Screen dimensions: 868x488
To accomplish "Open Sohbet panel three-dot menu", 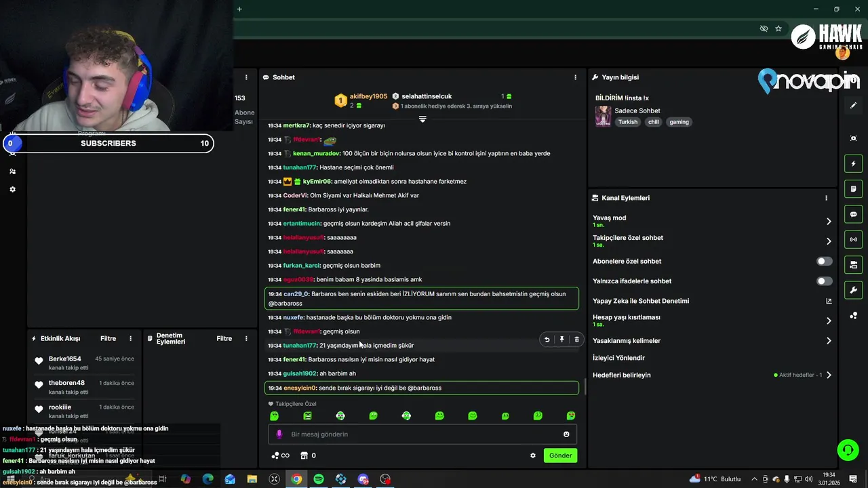I will pyautogui.click(x=576, y=77).
